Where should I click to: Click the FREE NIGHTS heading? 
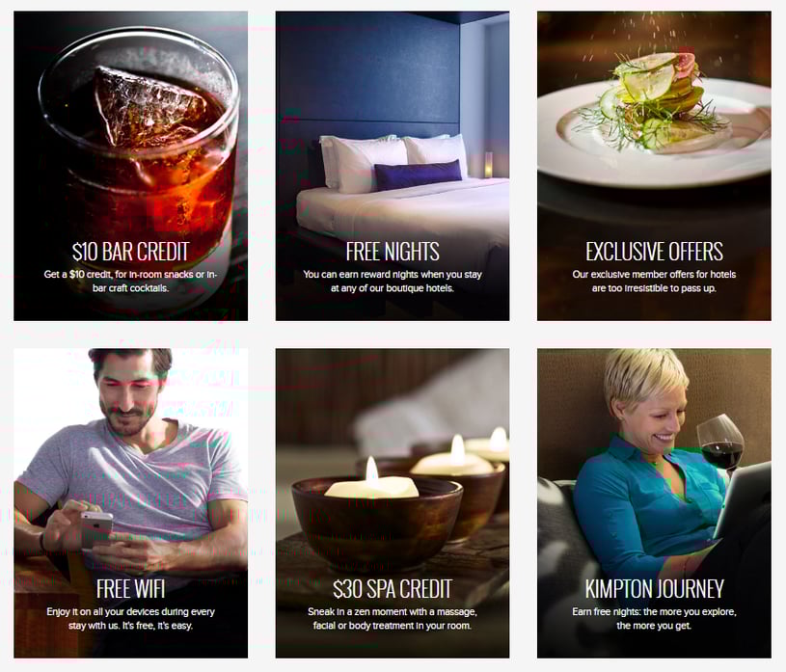(393, 252)
